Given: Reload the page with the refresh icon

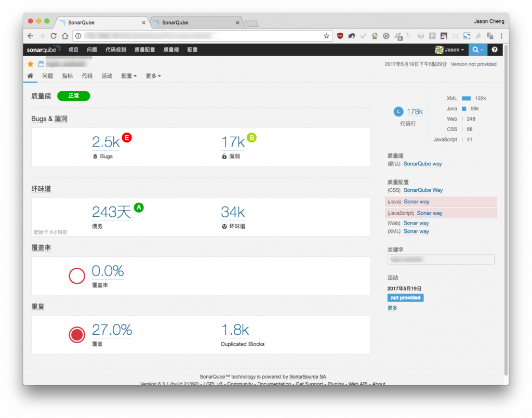Looking at the screenshot, I should (54, 36).
